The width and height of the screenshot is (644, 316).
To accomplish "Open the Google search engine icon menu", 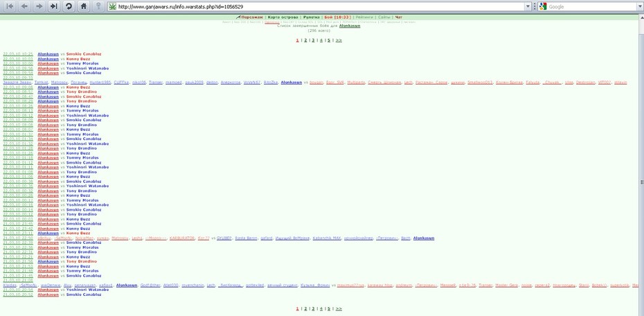I will click(x=543, y=6).
